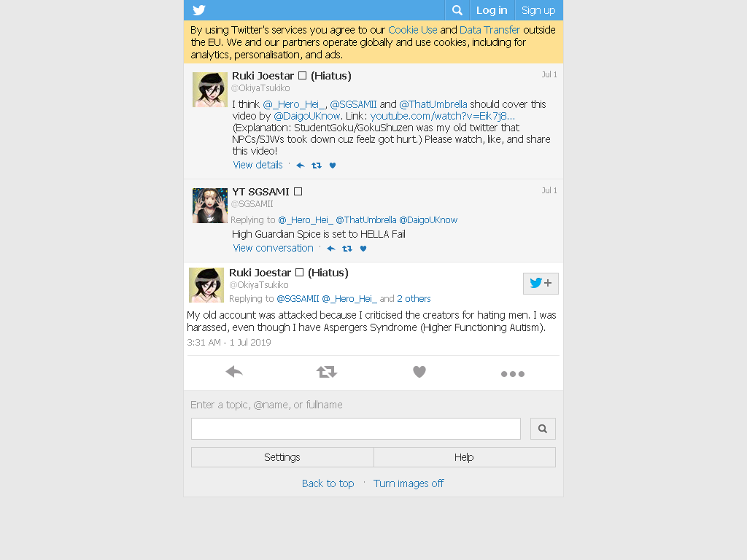Reply to first Ruki Joestar tweet
Viewport: 747px width, 560px height.
[x=301, y=166]
